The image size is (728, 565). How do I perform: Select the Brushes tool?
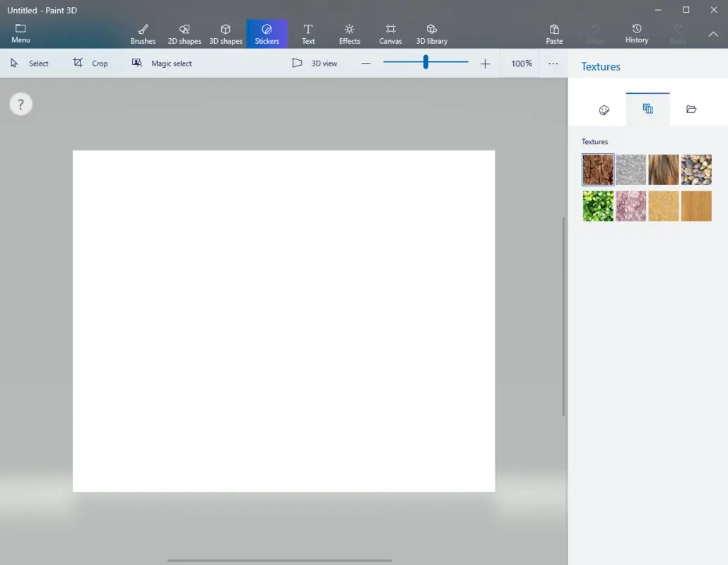click(x=143, y=33)
